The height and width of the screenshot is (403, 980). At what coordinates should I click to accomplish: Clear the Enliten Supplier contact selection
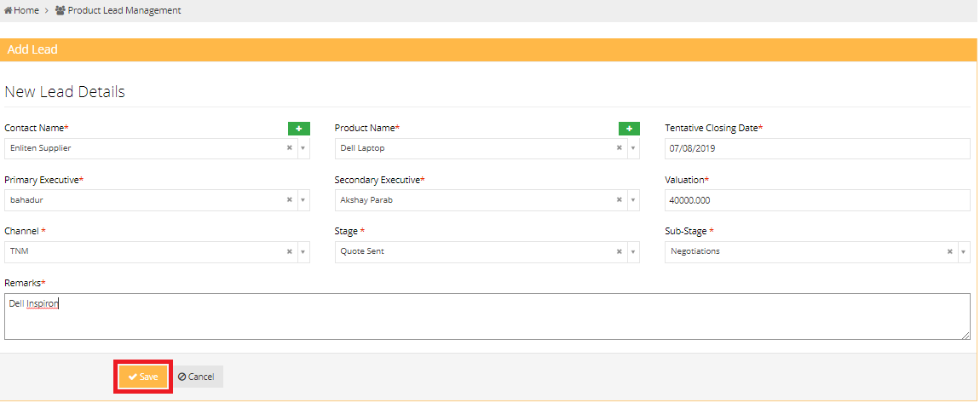click(x=289, y=148)
